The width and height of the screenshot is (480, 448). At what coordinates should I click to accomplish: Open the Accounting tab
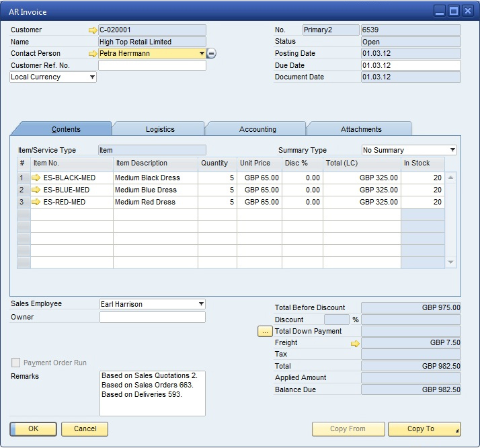click(257, 129)
